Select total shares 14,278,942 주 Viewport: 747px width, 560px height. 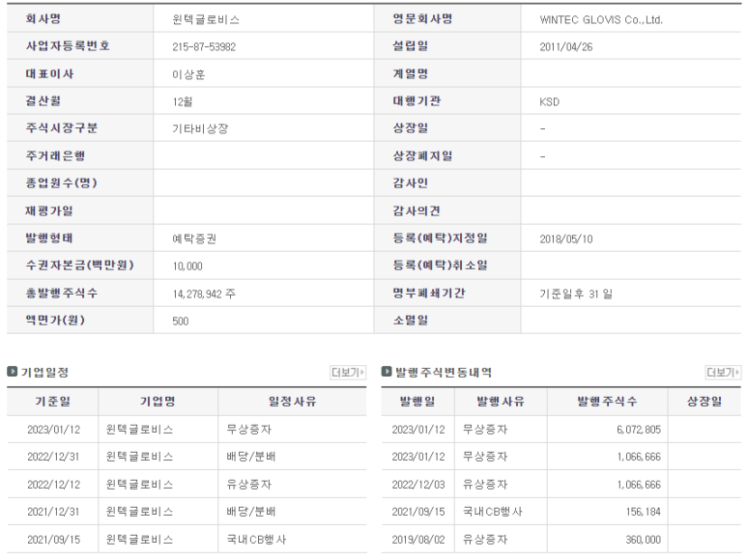pos(204,294)
